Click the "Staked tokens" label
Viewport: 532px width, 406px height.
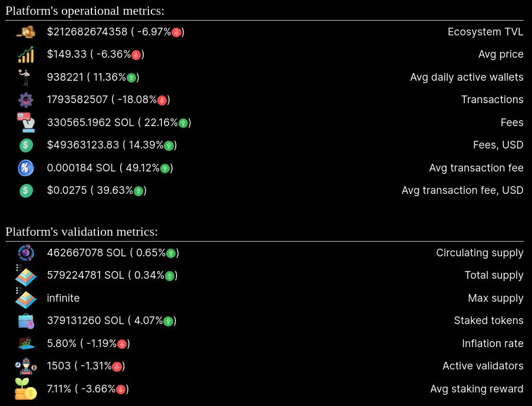tap(489, 321)
